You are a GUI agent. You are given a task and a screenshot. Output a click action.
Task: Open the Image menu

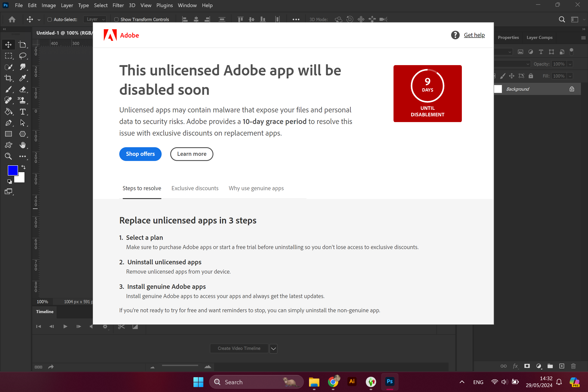pos(49,5)
